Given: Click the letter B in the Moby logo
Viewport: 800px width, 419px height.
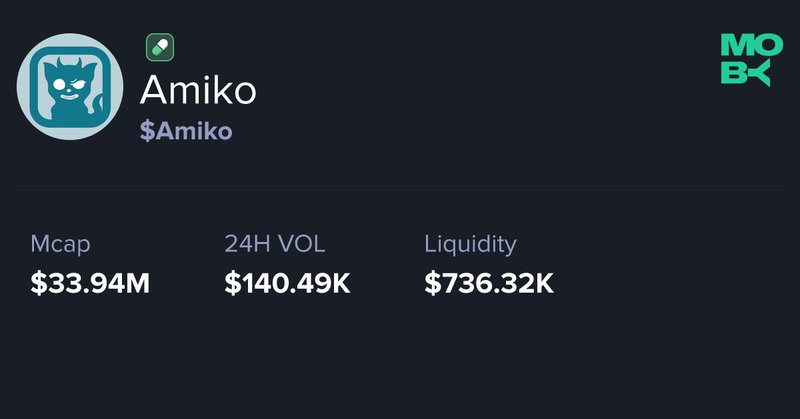Looking at the screenshot, I should 733,73.
